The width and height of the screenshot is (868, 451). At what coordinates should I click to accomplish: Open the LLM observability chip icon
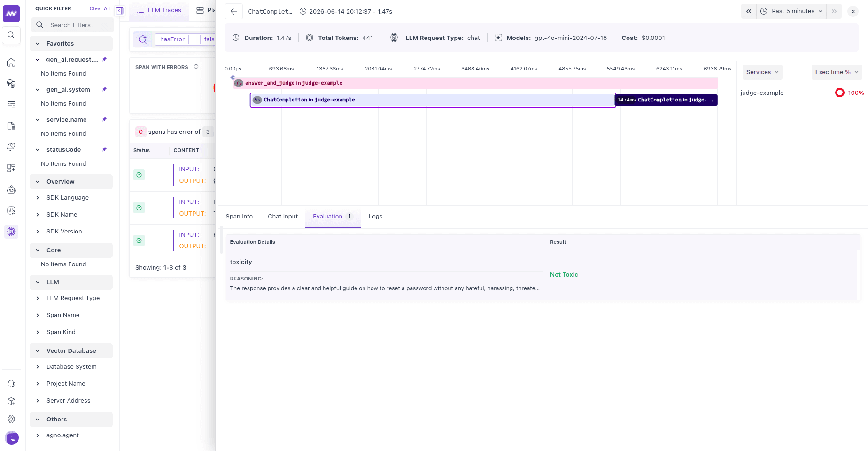tap(11, 231)
